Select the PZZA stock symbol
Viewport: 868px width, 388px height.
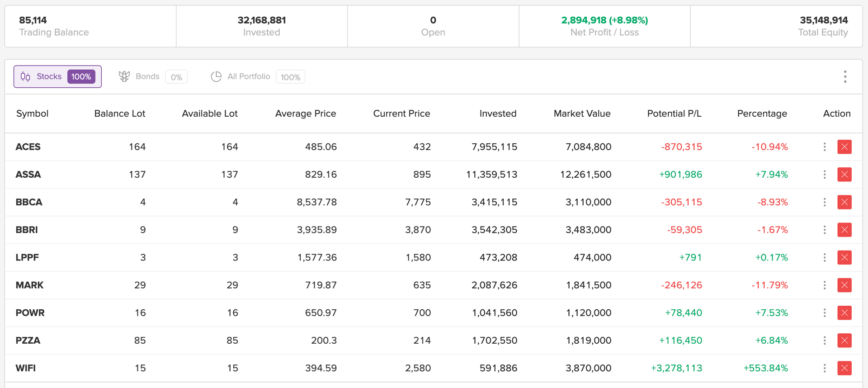pos(28,341)
